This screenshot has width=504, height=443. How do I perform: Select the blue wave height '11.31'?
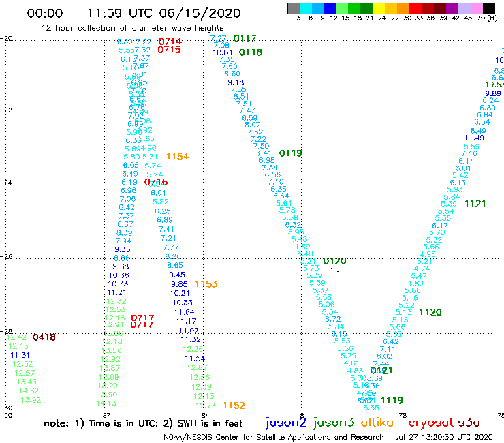click(x=20, y=355)
